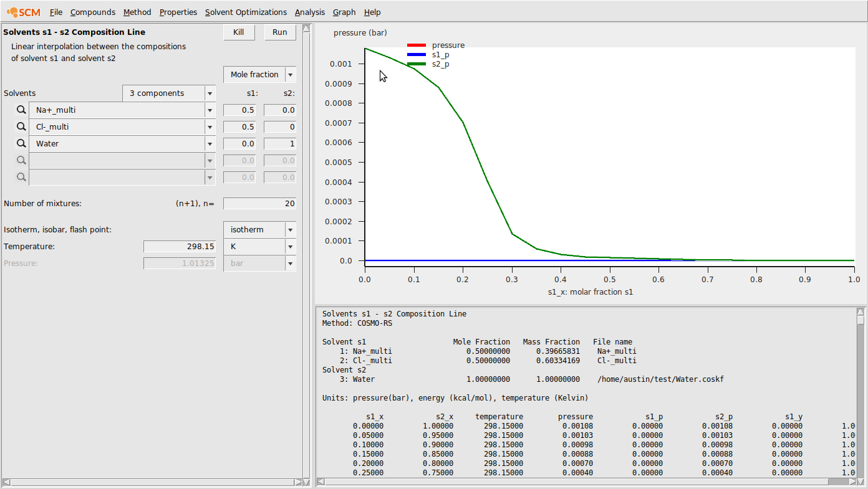The height and width of the screenshot is (489, 868).
Task: Click 's1_x: molar fraction s1' axis label
Action: [591, 292]
